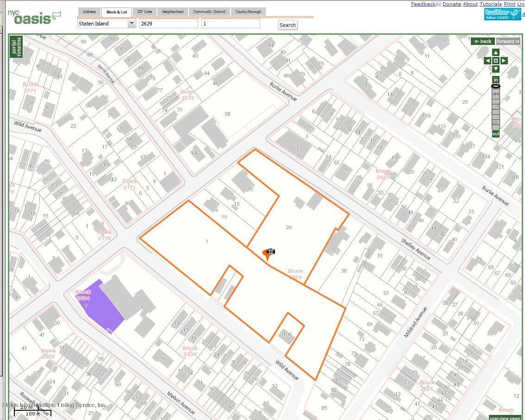Viewport: 525px width, 420px height.
Task: Click the envelope icon beside Feedback
Action: pyautogui.click(x=438, y=4)
